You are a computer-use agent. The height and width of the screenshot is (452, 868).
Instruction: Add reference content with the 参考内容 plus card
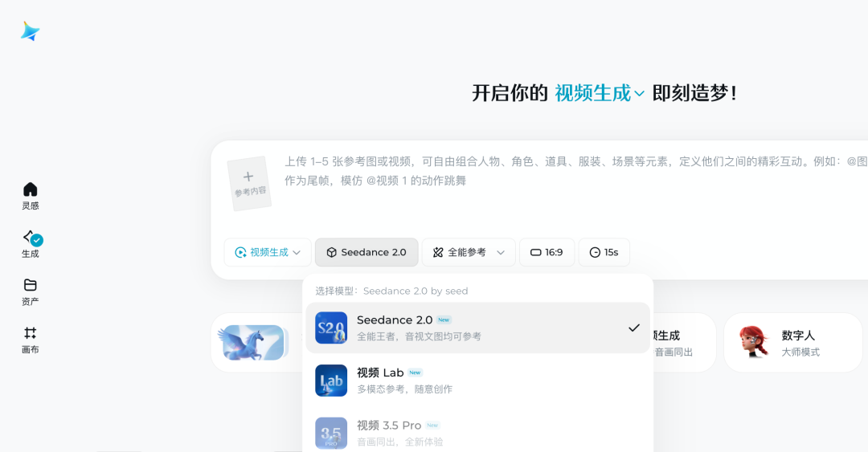pyautogui.click(x=249, y=183)
